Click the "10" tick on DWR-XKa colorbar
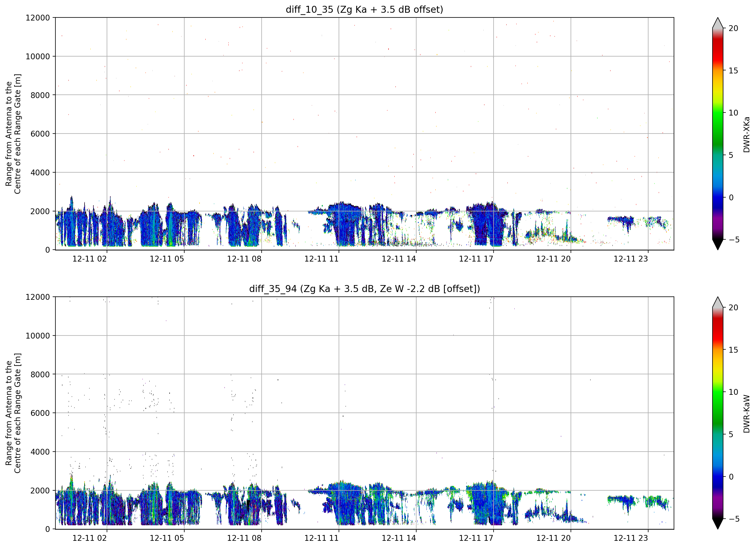 (733, 113)
